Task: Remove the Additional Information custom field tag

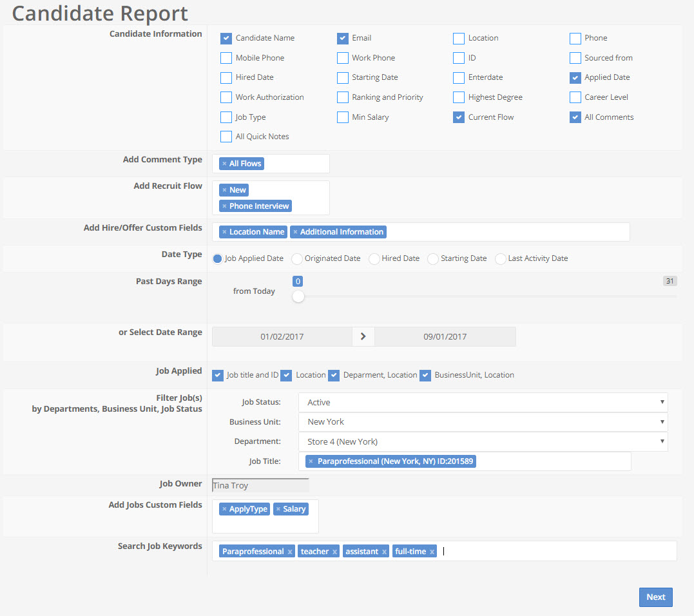Action: pyautogui.click(x=296, y=231)
